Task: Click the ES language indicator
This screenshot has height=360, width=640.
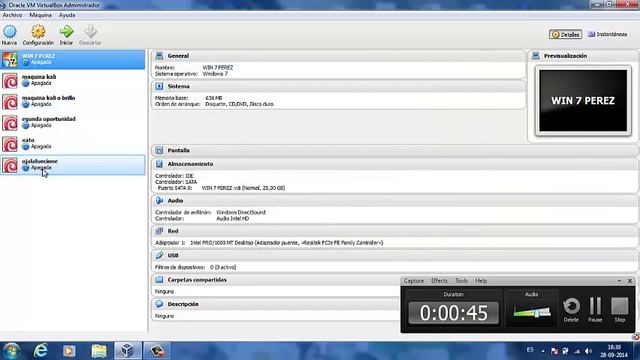Action: (530, 350)
